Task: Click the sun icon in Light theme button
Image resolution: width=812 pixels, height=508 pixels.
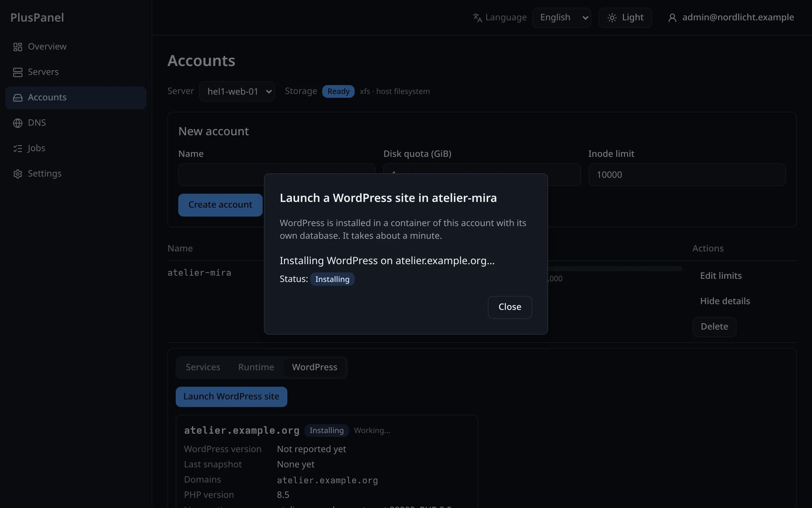Action: click(x=612, y=17)
